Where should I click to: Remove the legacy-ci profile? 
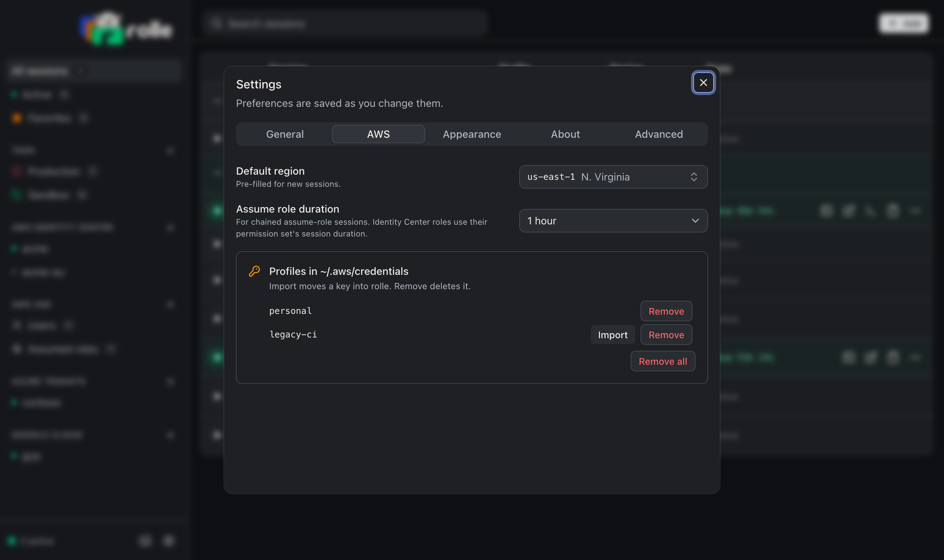point(666,335)
